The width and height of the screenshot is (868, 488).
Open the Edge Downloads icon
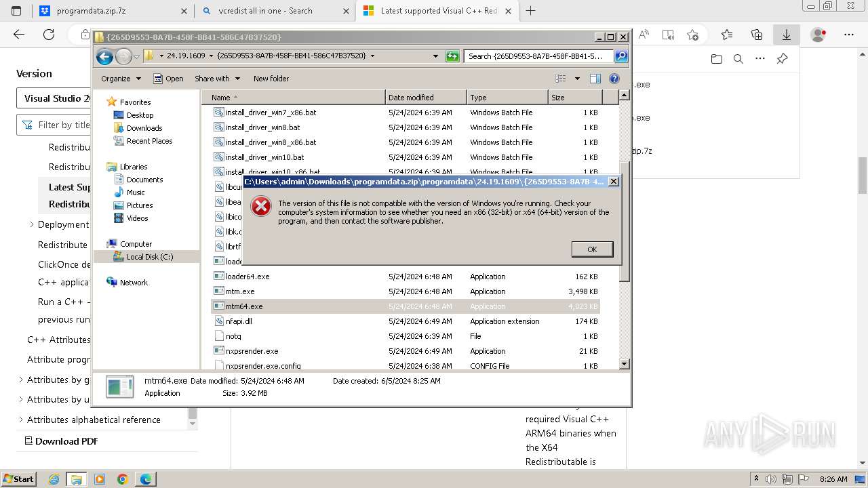[787, 35]
